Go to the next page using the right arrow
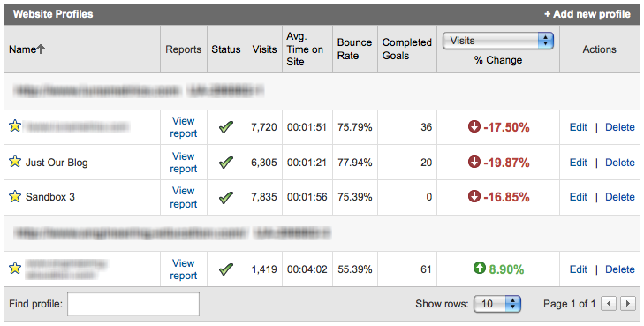 tap(628, 304)
